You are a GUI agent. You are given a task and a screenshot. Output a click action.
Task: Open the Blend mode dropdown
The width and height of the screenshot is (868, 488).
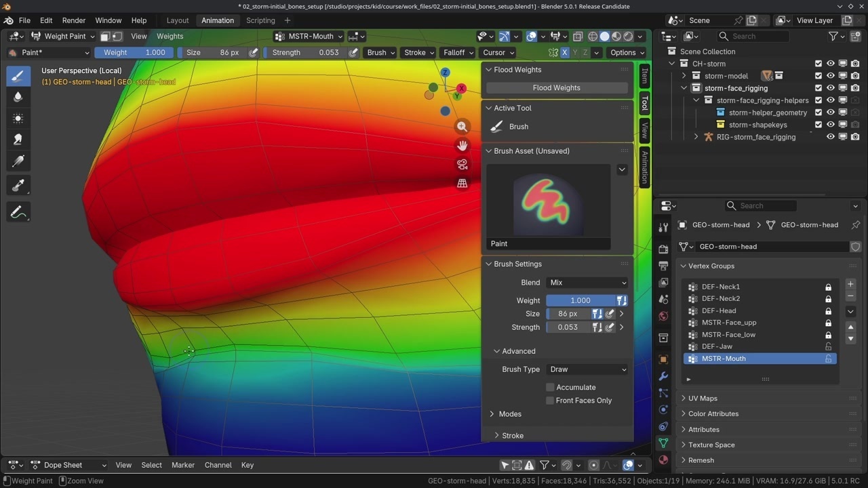(587, 283)
